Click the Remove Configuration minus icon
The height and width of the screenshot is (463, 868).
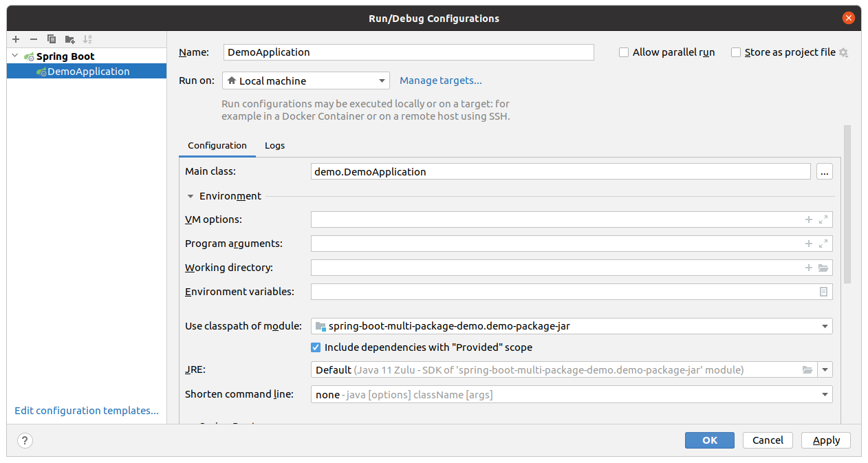tap(34, 39)
